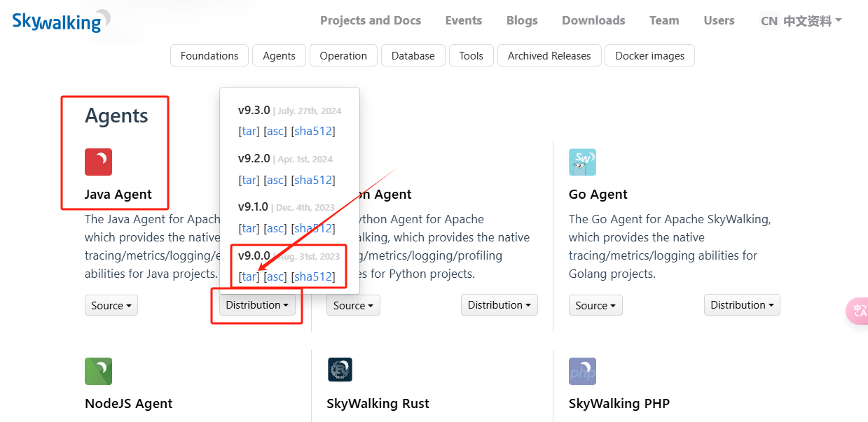Select the Archived Releases category button
The image size is (868, 422).
pos(549,55)
